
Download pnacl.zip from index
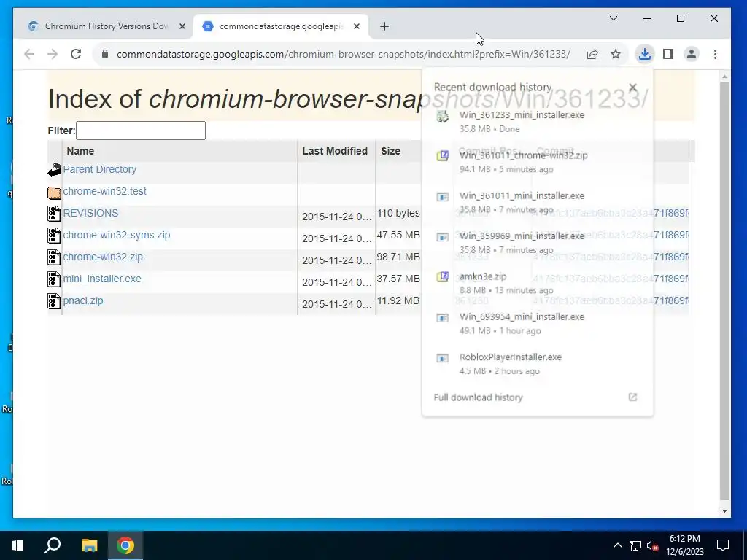tap(83, 300)
